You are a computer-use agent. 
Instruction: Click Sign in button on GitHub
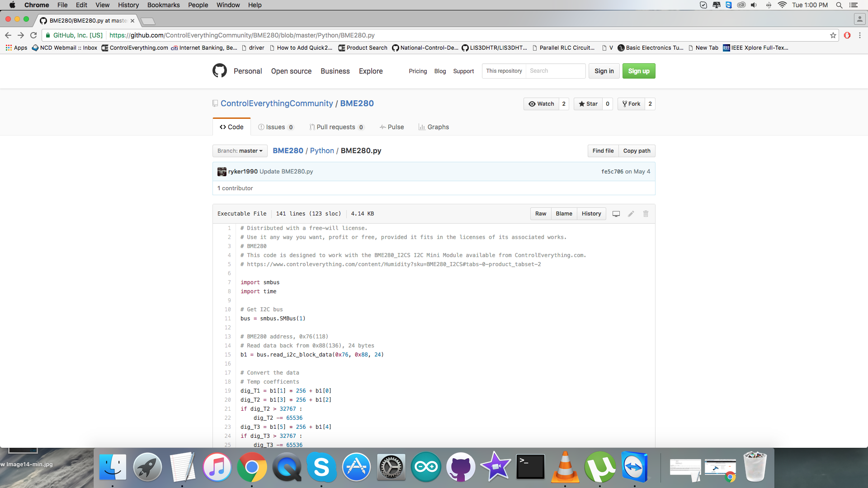point(604,71)
